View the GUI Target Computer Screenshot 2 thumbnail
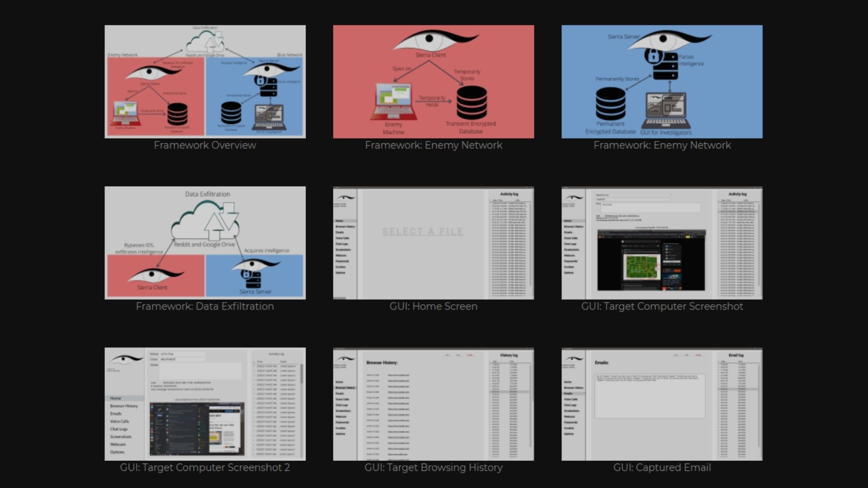Viewport: 868px width, 488px height. tap(205, 404)
